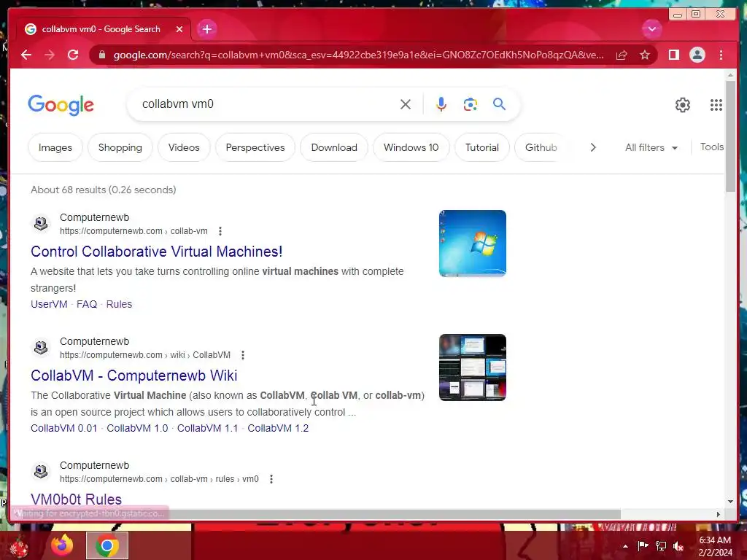Open Firefox from the taskbar
This screenshot has width=747, height=560.
coord(62,545)
